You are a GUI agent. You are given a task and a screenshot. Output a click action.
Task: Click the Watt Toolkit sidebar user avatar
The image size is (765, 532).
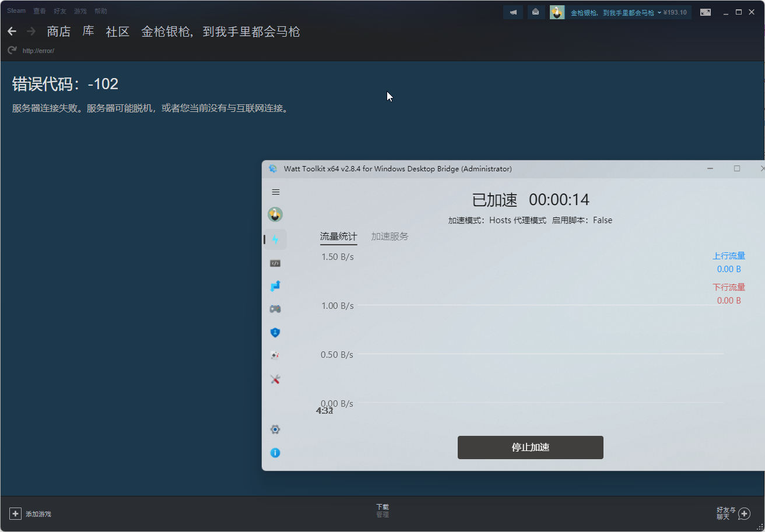[x=275, y=214]
